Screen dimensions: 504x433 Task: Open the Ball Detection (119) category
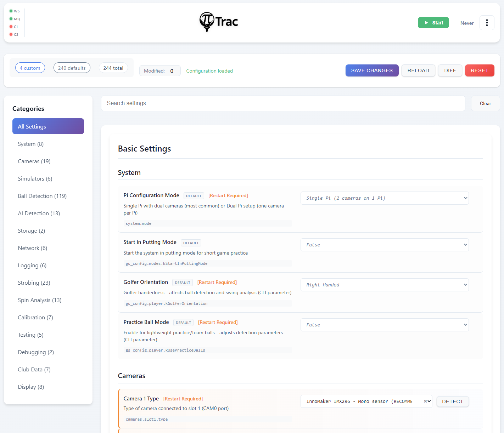click(x=42, y=196)
